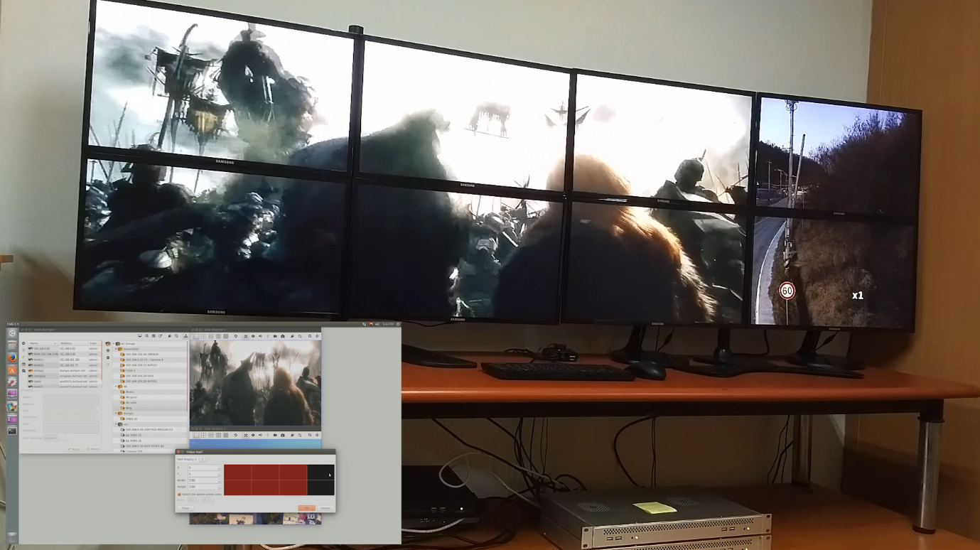Select 2x2 grid layout in Live Monitor 1
The width and height of the screenshot is (980, 550).
tap(203, 336)
